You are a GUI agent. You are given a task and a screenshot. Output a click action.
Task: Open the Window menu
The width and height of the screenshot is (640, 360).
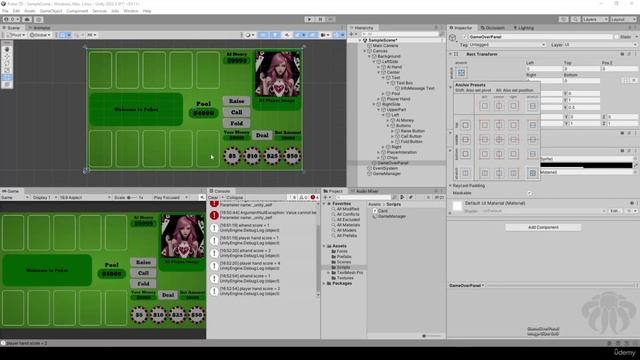point(131,11)
